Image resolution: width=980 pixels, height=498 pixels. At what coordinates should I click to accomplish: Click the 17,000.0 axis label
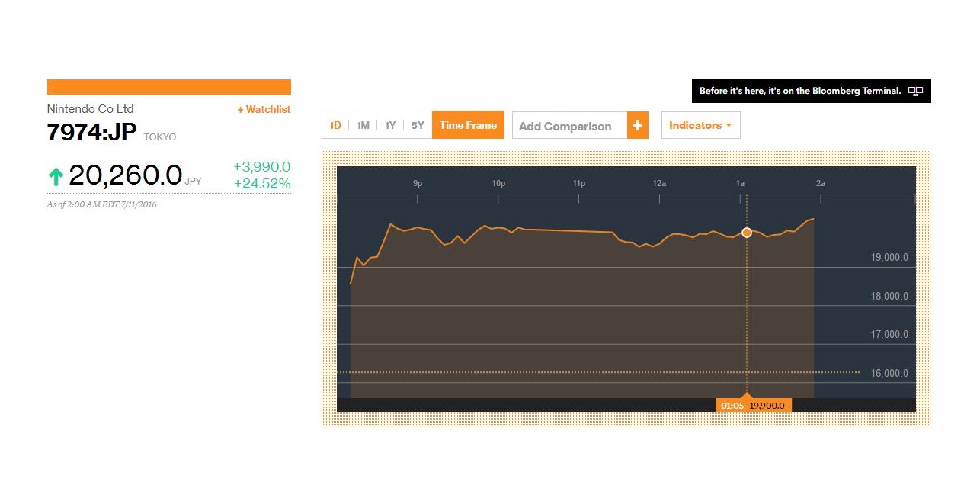pos(889,335)
